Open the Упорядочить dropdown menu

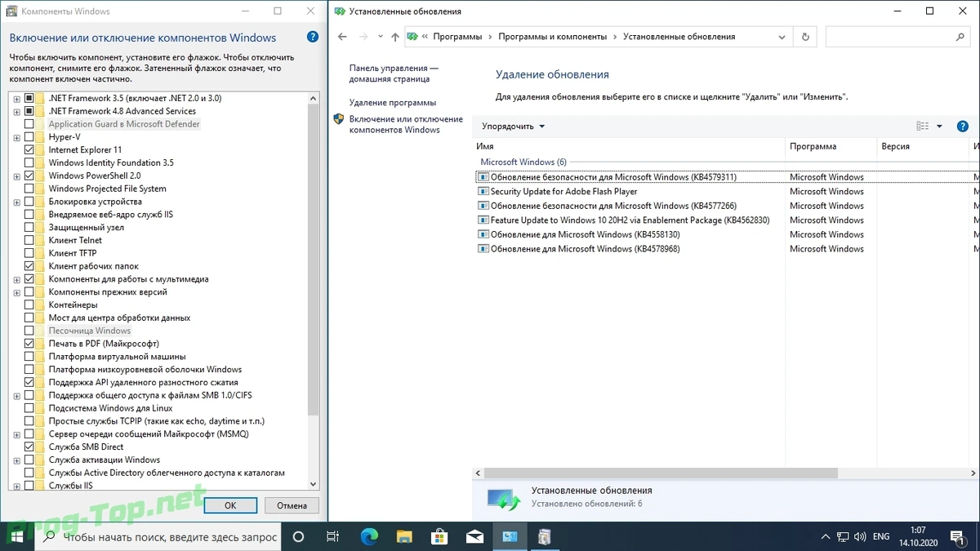pyautogui.click(x=513, y=127)
